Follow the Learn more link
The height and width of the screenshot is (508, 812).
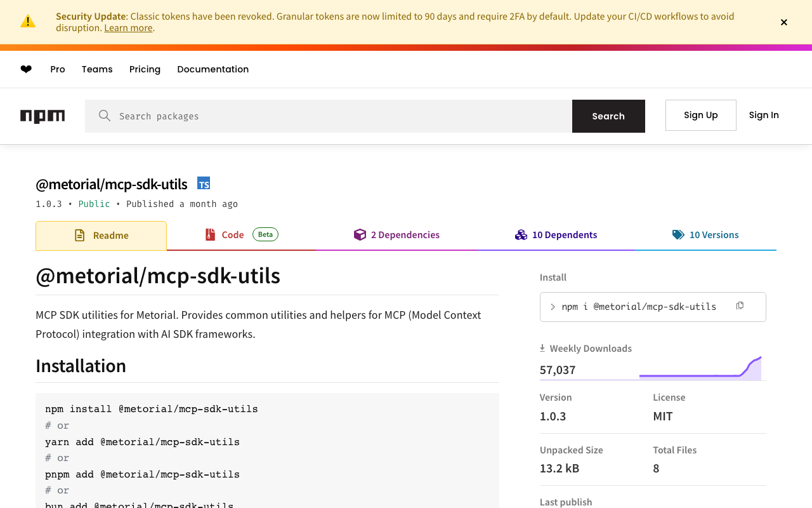click(128, 28)
